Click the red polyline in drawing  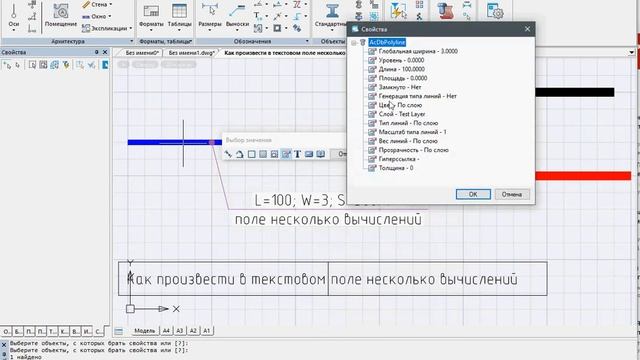(583, 176)
